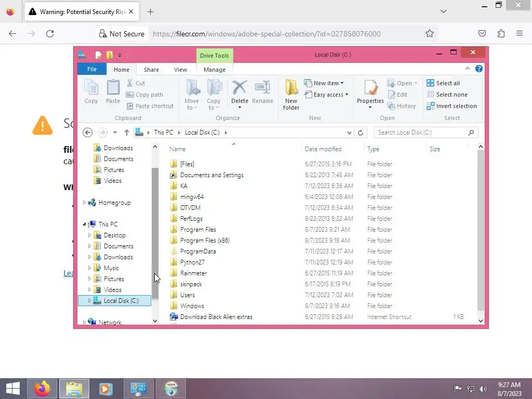This screenshot has height=399, width=532.
Task: Click Not Secure site identity button
Action: point(122,34)
